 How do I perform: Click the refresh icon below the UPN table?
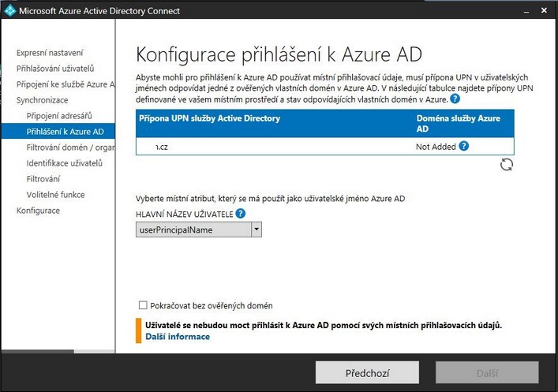point(507,165)
